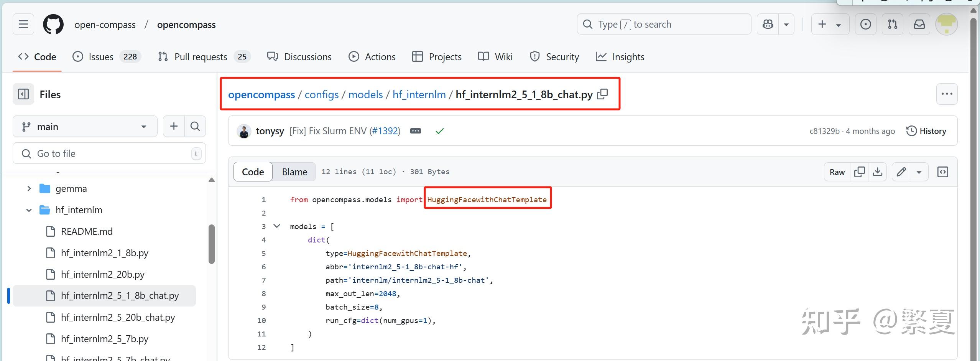Click the pencil edit file icon
The width and height of the screenshot is (980, 361).
[x=901, y=172]
